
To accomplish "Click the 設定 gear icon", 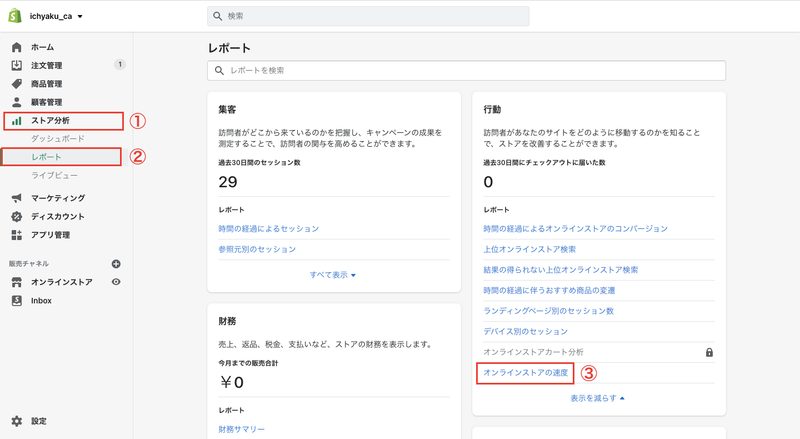I will (x=16, y=421).
